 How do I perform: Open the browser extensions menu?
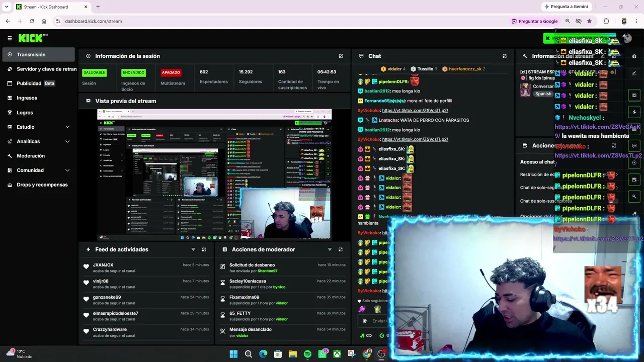606,21
